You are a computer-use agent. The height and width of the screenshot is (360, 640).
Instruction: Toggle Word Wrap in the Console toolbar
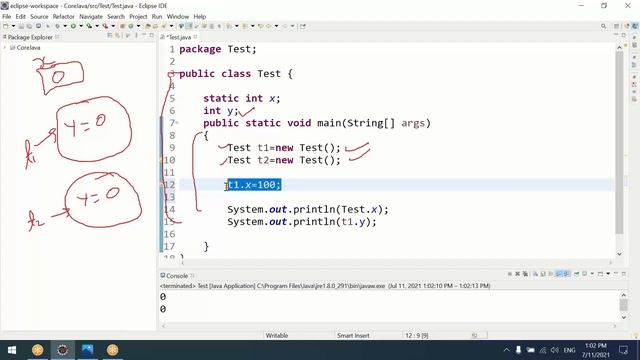[551, 274]
